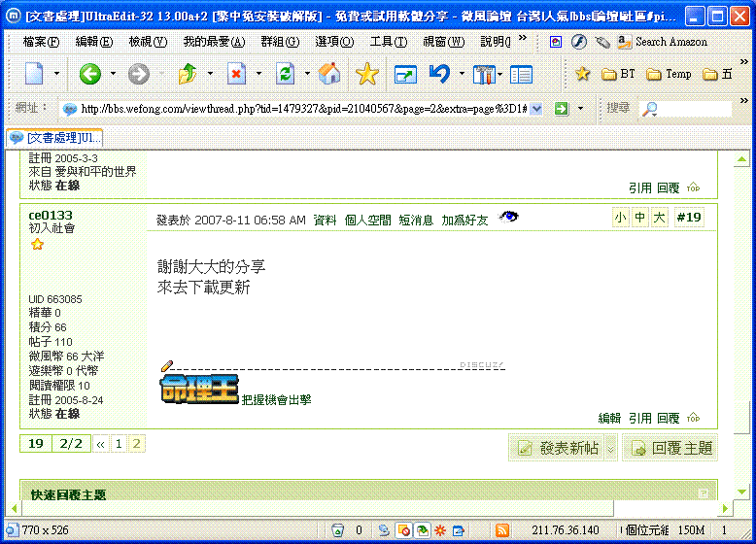The image size is (756, 544).
Task: Click the recycle bin status icon
Action: click(x=338, y=530)
